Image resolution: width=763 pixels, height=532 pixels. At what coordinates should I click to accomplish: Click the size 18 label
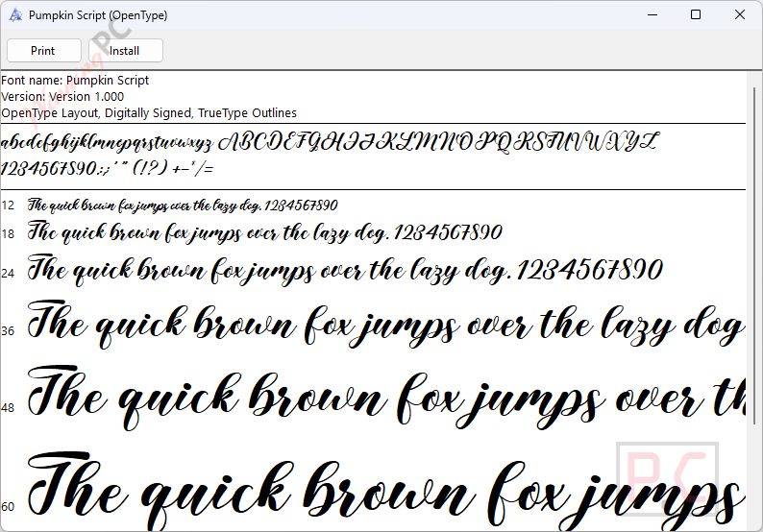tap(8, 234)
